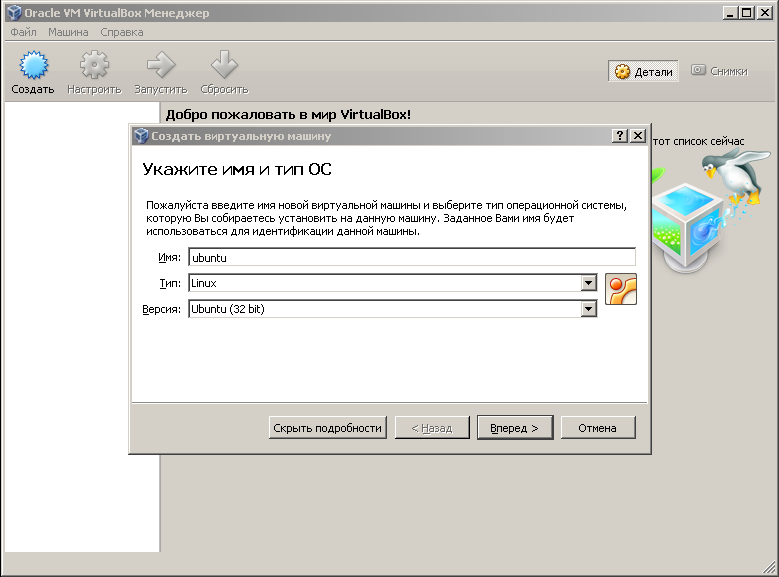Minimize the VirtualBox Manager window
The height and width of the screenshot is (577, 779).
(730, 13)
